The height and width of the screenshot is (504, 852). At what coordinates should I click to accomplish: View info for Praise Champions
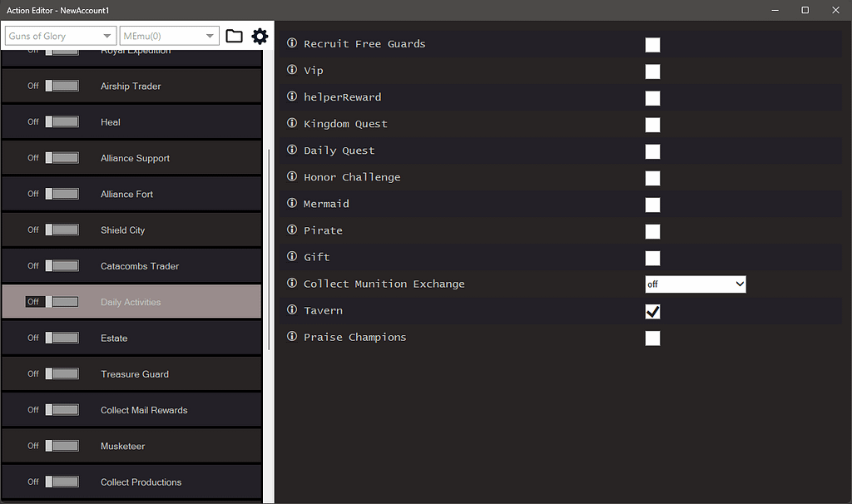[x=291, y=337]
